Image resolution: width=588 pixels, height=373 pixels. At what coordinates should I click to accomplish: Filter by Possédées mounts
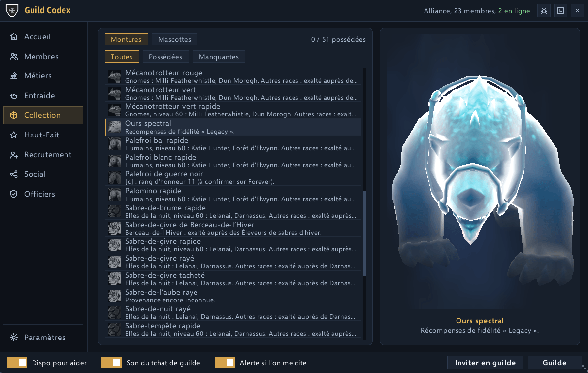pyautogui.click(x=165, y=57)
